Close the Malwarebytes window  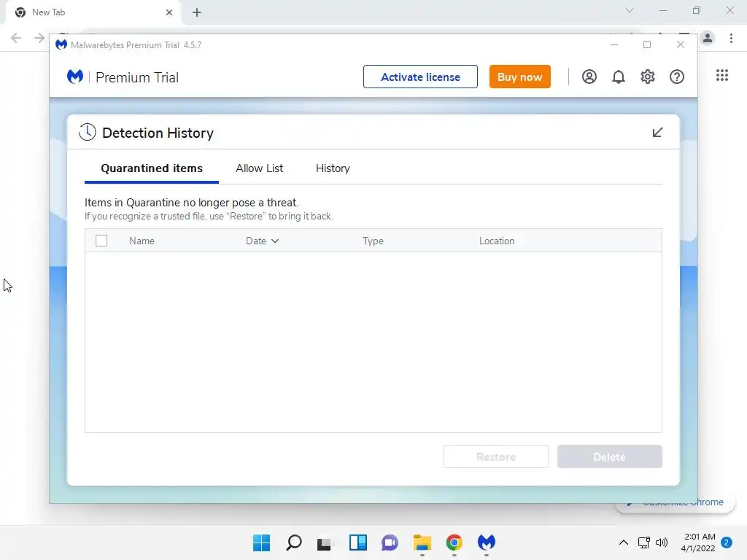click(x=681, y=44)
